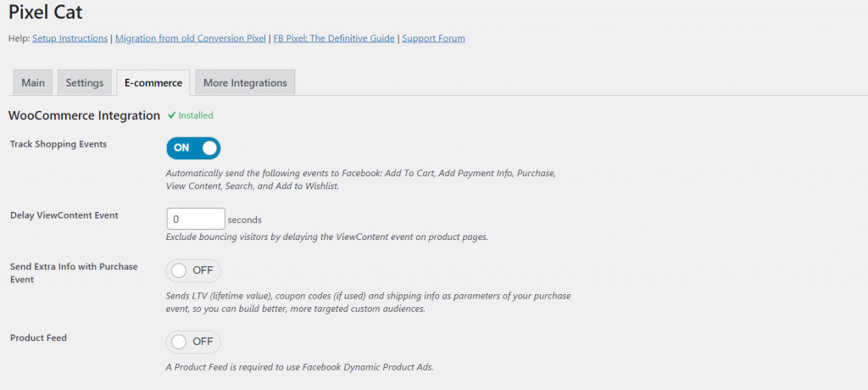Go to the More Integrations tab

[x=245, y=82]
